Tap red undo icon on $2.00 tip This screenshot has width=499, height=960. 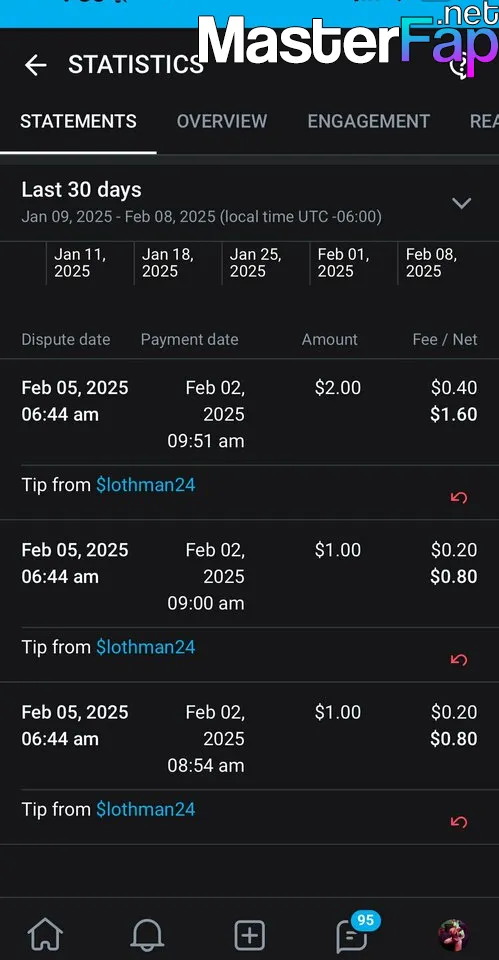click(459, 497)
